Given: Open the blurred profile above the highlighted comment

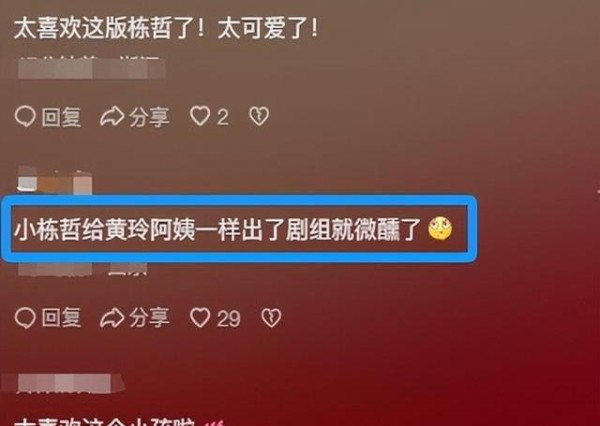Looking at the screenshot, I should tap(54, 180).
